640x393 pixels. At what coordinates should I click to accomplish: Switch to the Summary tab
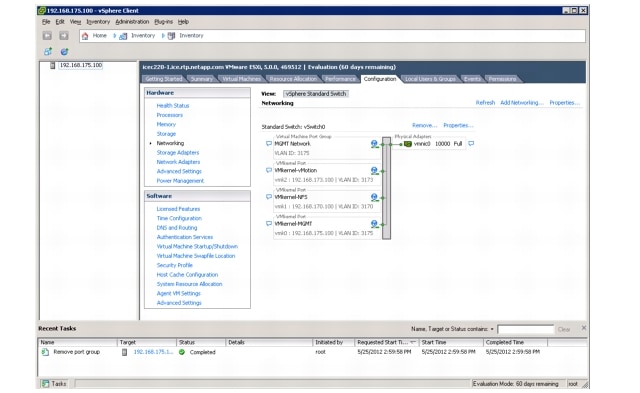(202, 79)
